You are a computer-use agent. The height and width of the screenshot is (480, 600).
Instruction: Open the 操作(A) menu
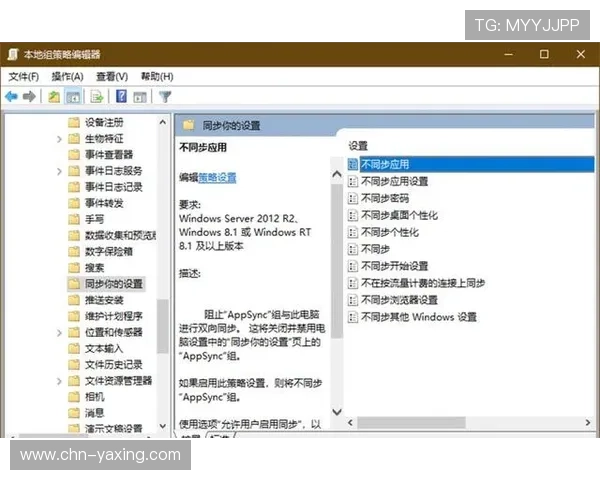pos(67,77)
